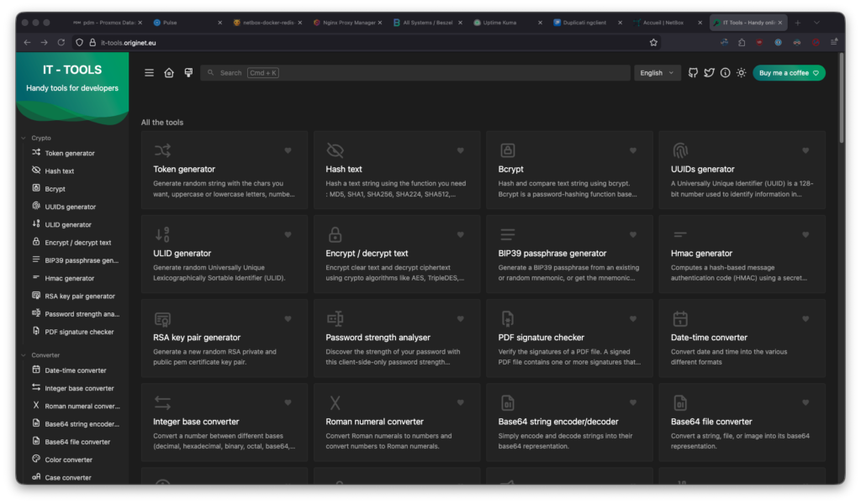The image size is (861, 504).
Task: Go to home via house icon
Action: coord(169,73)
